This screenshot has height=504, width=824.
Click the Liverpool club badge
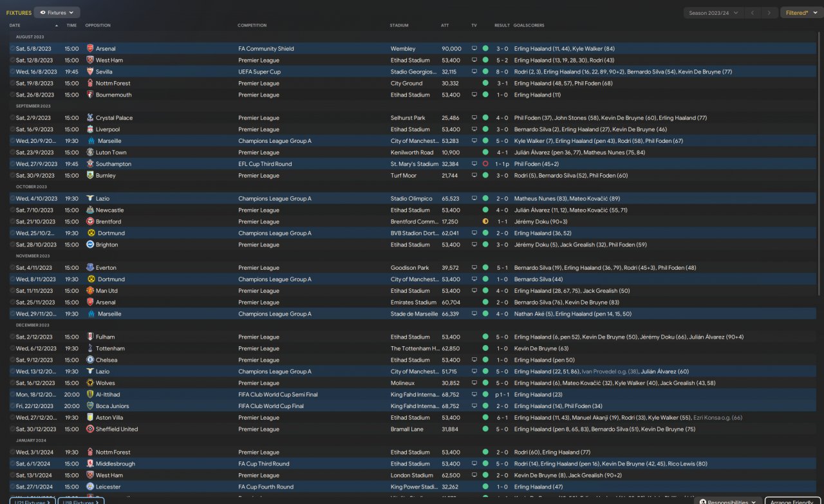pyautogui.click(x=90, y=130)
